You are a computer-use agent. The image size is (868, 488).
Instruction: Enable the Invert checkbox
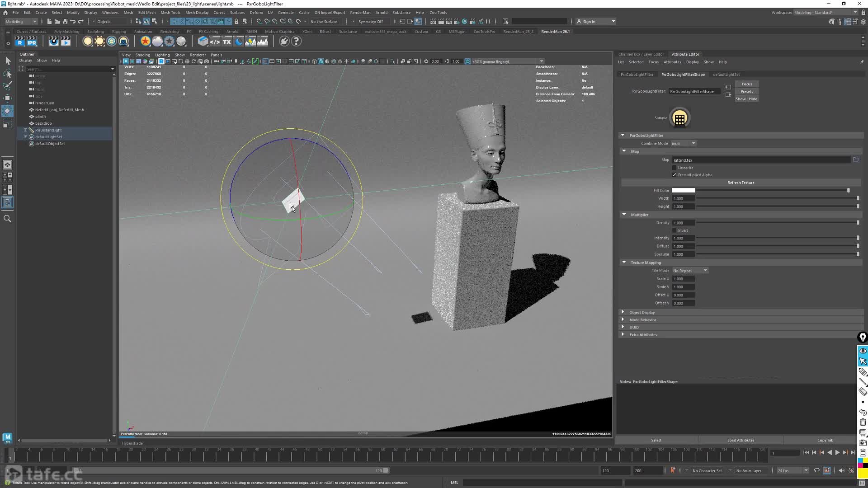coord(674,230)
